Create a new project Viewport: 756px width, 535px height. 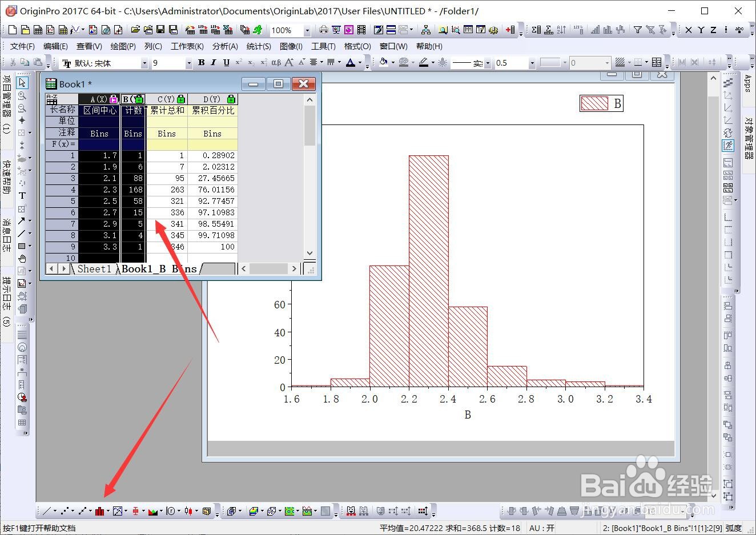(x=13, y=30)
